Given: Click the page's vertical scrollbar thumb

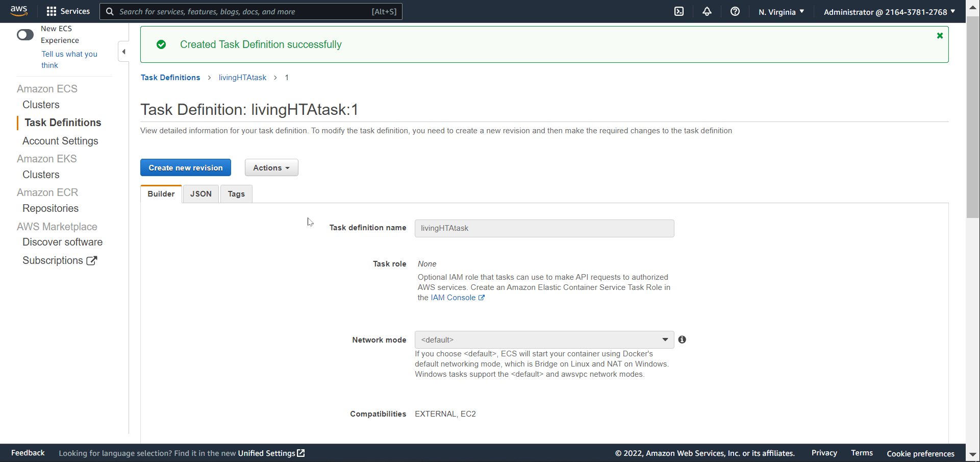Looking at the screenshot, I should [972, 117].
